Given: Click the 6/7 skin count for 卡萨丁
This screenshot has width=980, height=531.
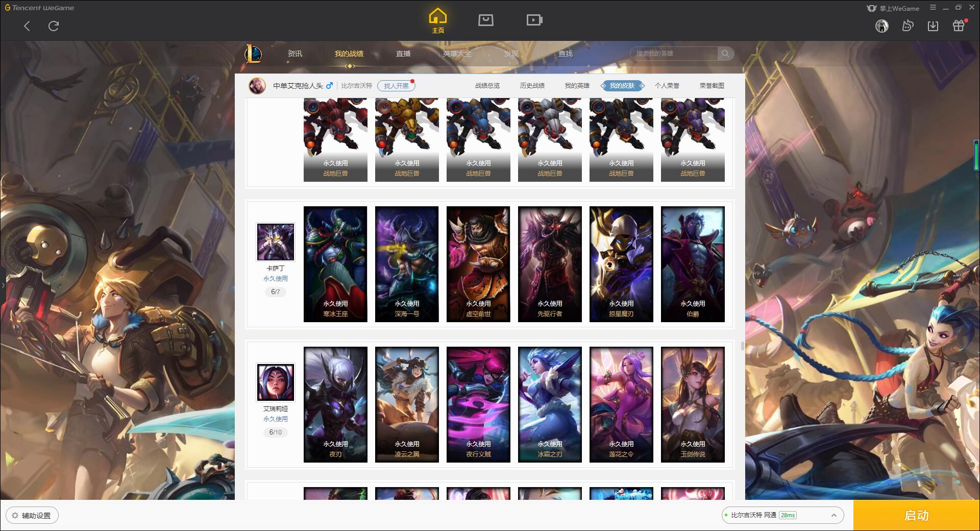Looking at the screenshot, I should pyautogui.click(x=276, y=292).
